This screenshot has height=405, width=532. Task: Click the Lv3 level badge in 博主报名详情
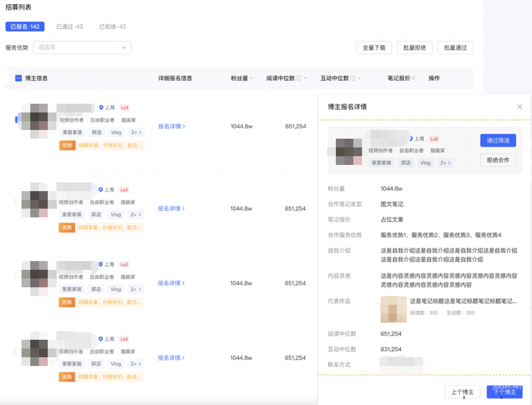[434, 139]
